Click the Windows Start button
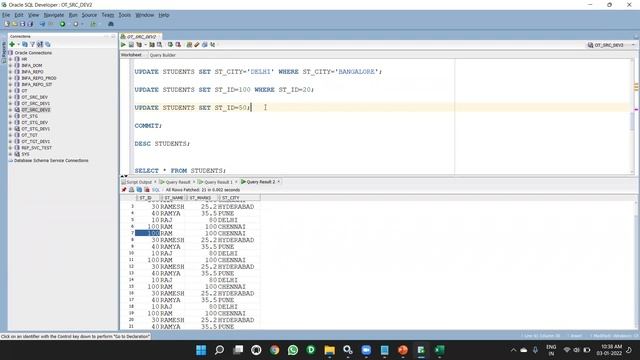The image size is (640, 360). (201, 350)
